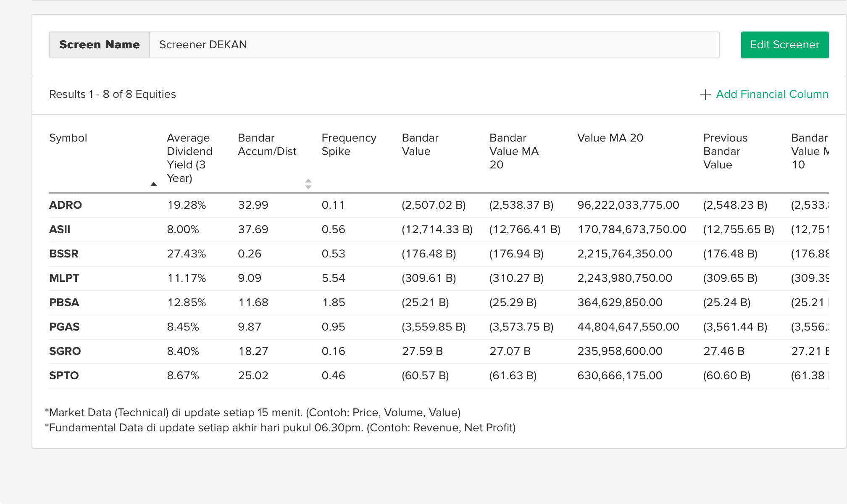
Task: Open the SGRO symbol link
Action: (65, 351)
